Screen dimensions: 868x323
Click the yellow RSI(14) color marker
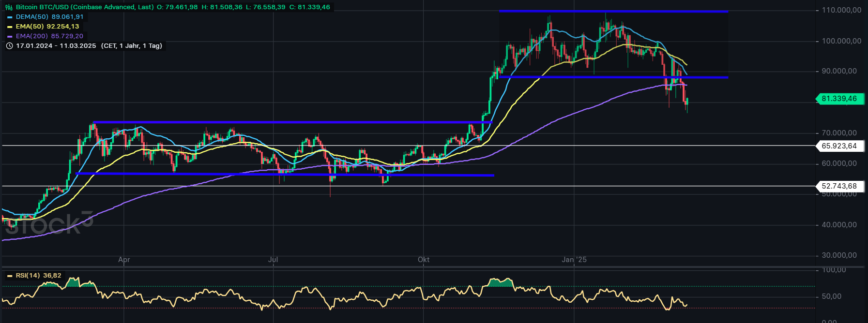(10, 276)
